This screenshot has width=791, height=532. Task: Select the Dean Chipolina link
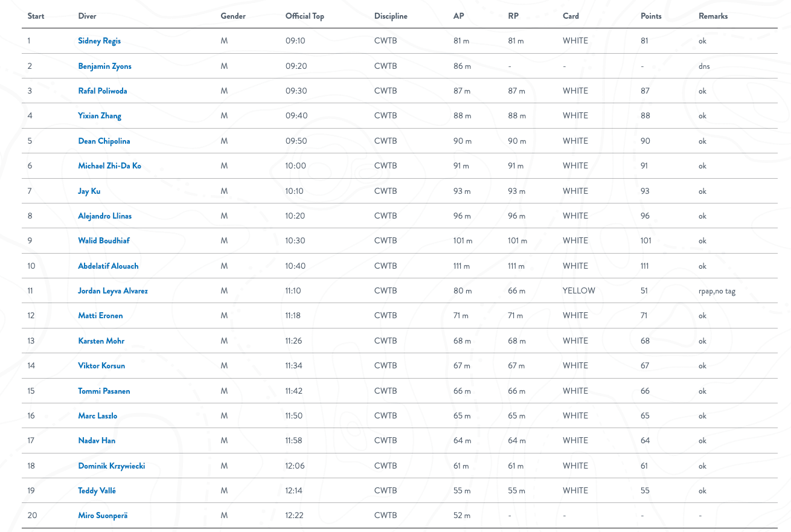(x=104, y=141)
